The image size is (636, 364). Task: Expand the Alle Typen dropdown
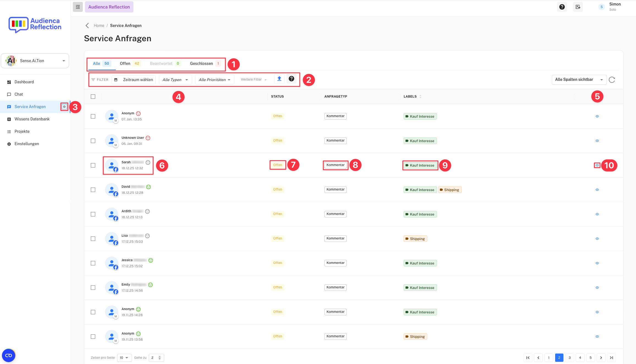click(x=175, y=80)
